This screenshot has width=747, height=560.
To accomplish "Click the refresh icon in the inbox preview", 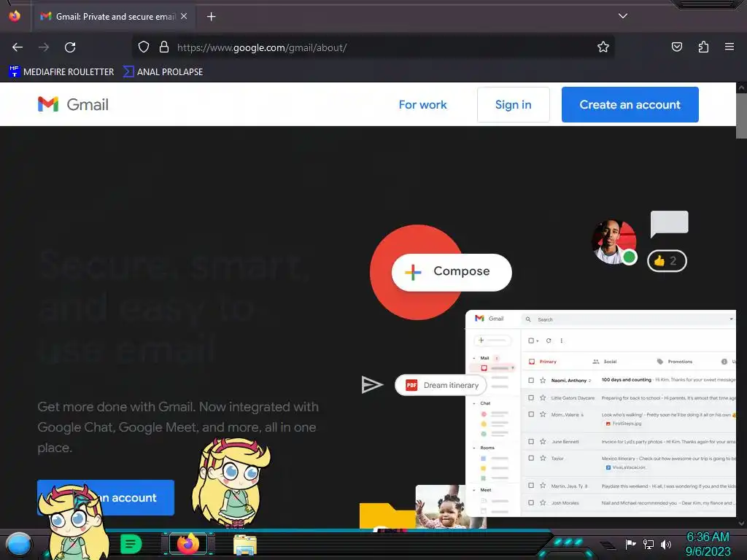I will pos(549,341).
